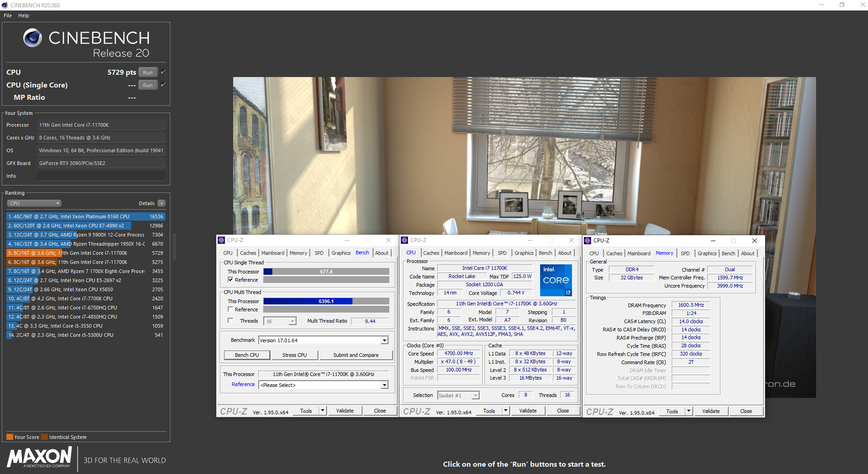
Task: Open Tools dropdown arrow in Bench window
Action: pyautogui.click(x=322, y=411)
